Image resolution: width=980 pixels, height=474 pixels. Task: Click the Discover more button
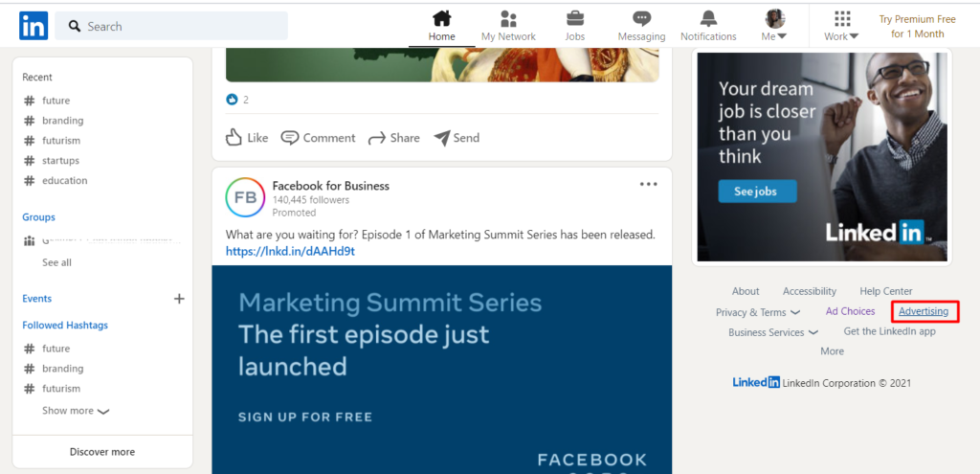pyautogui.click(x=102, y=452)
